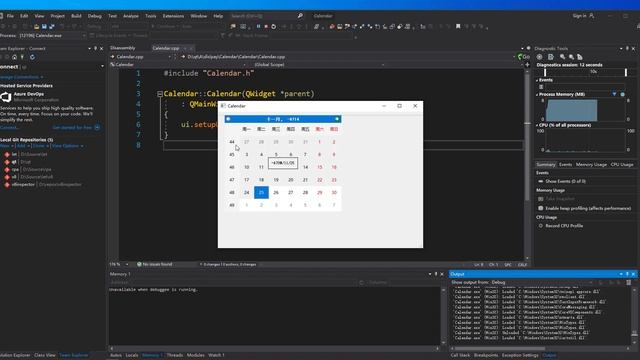Switch to the Disassembly tab
Image resolution: width=640 pixels, height=360 pixels.
(x=123, y=48)
